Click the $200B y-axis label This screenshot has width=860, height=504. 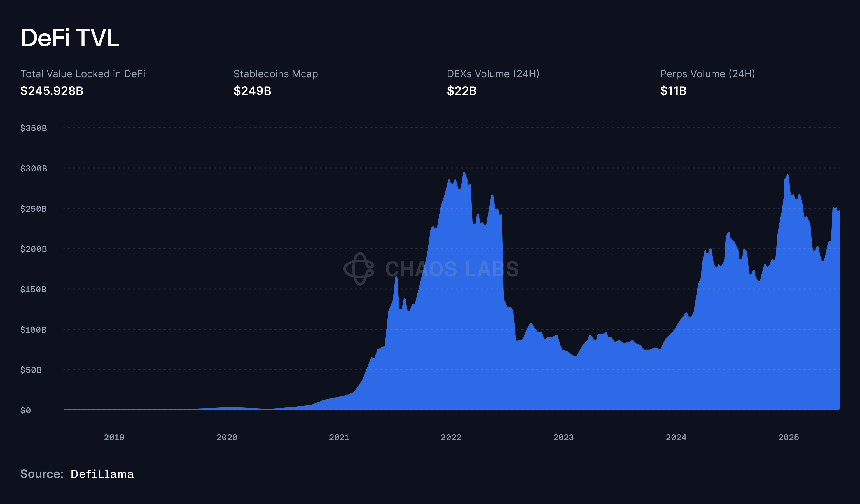tap(33, 249)
